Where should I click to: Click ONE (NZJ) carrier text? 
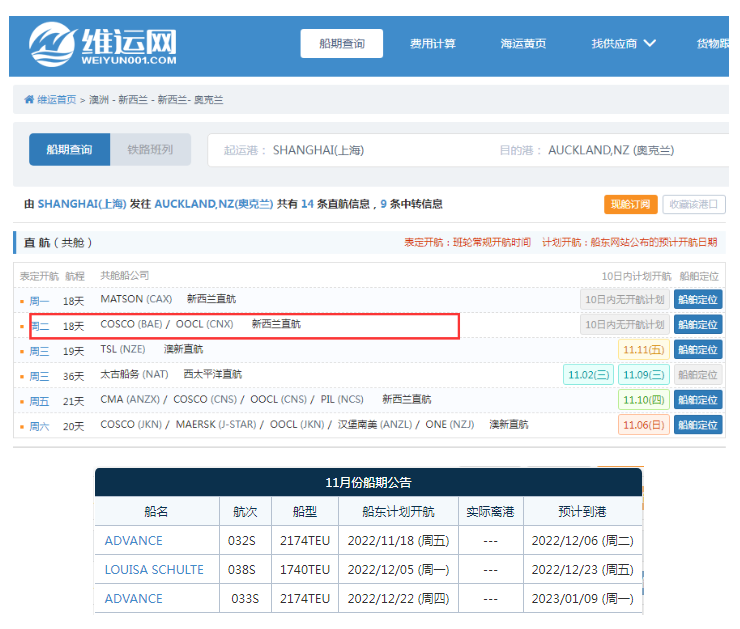pos(450,424)
